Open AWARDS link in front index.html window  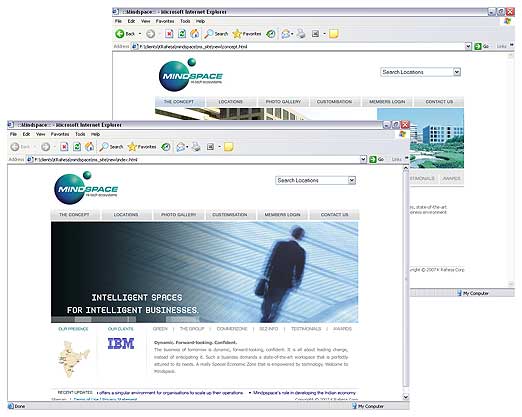pos(342,329)
